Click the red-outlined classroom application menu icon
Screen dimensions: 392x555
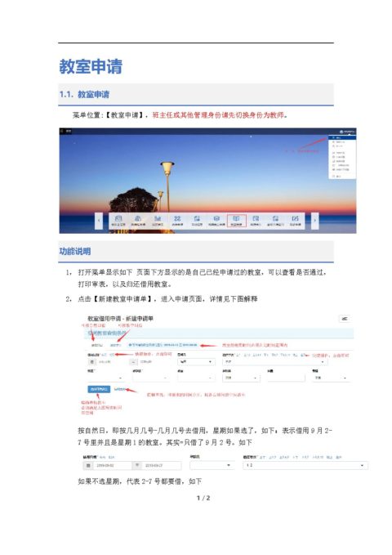click(x=236, y=220)
